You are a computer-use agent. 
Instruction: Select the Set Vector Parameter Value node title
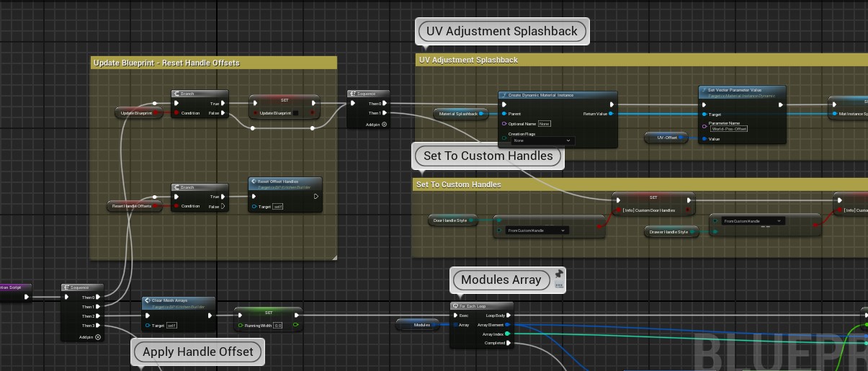(x=733, y=90)
